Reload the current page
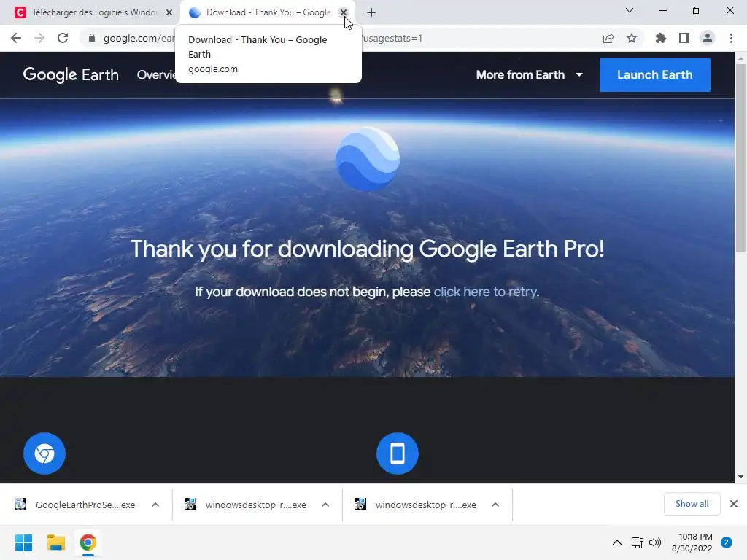Screen dimensions: 747x560 [63, 38]
